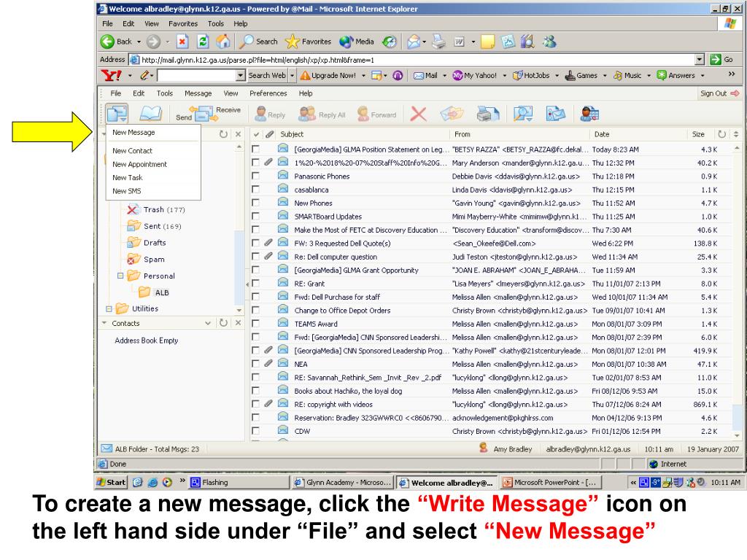Open the @Mail Preferences menu
This screenshot has width=747, height=560.
click(x=268, y=93)
